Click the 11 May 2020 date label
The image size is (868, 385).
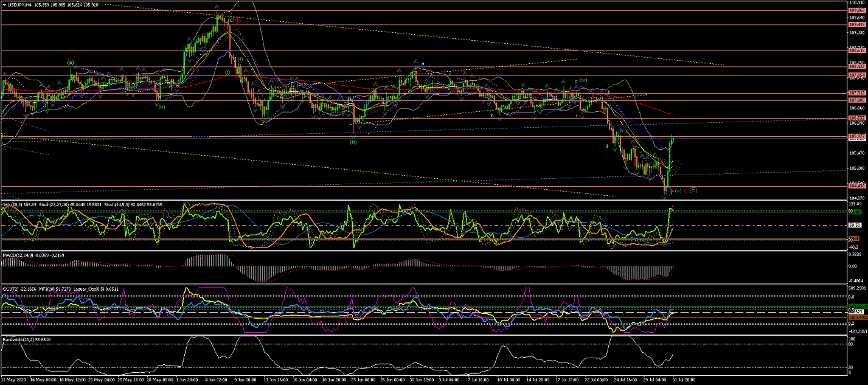pos(14,380)
